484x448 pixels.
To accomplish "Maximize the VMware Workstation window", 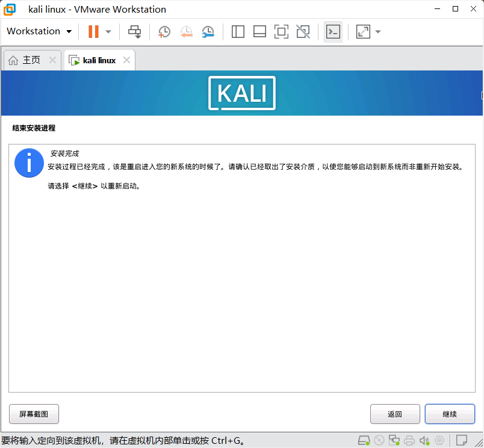I will click(455, 9).
